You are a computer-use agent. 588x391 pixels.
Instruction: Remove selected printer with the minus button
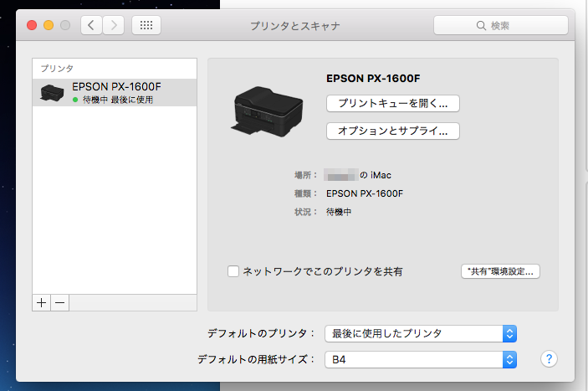click(x=60, y=302)
